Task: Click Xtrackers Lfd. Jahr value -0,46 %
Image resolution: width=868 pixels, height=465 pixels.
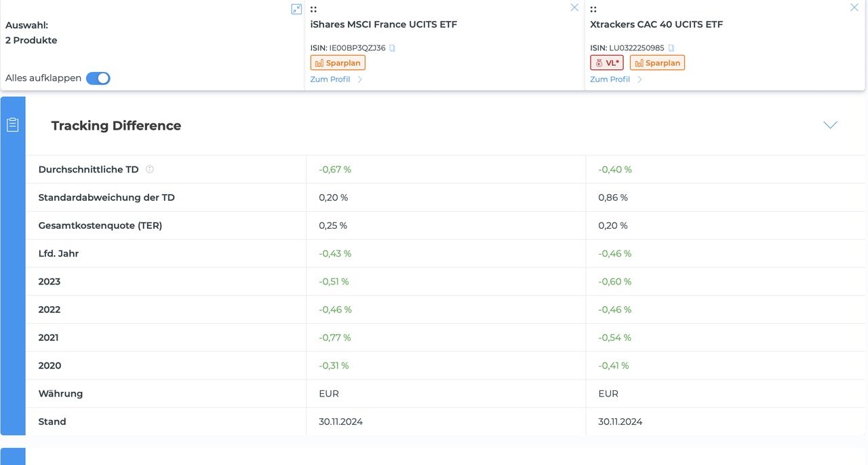Action: click(x=615, y=253)
